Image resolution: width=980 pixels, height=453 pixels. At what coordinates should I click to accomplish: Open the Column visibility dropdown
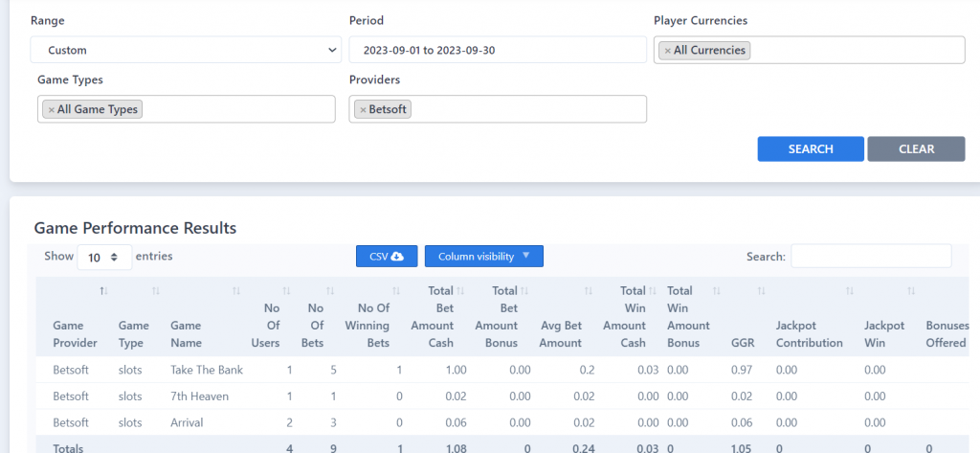(x=483, y=257)
